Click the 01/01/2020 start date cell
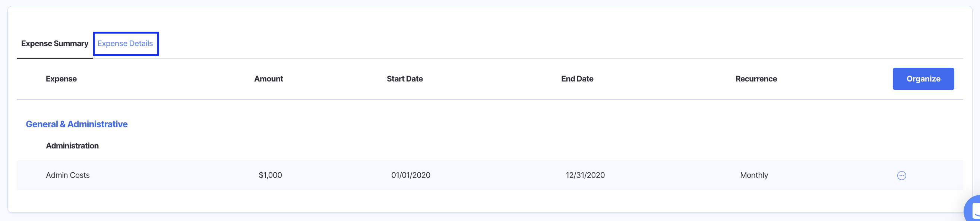Viewport: 980px width, 221px height. tap(411, 176)
